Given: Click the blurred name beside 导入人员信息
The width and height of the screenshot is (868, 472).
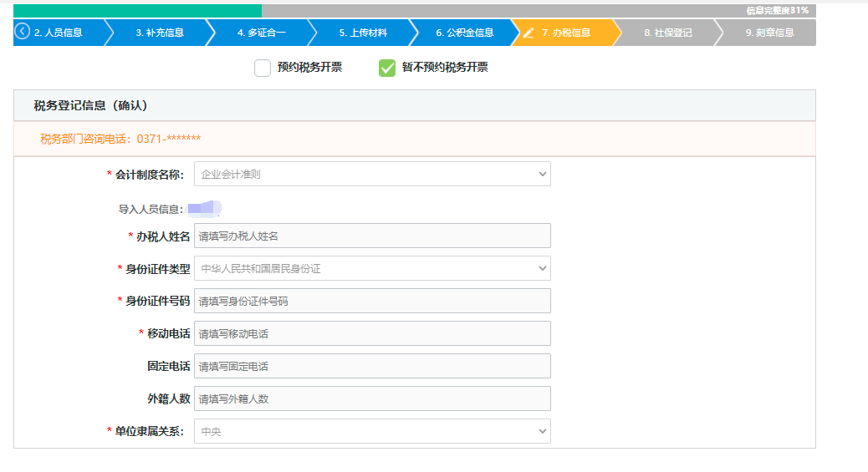Looking at the screenshot, I should (x=204, y=209).
